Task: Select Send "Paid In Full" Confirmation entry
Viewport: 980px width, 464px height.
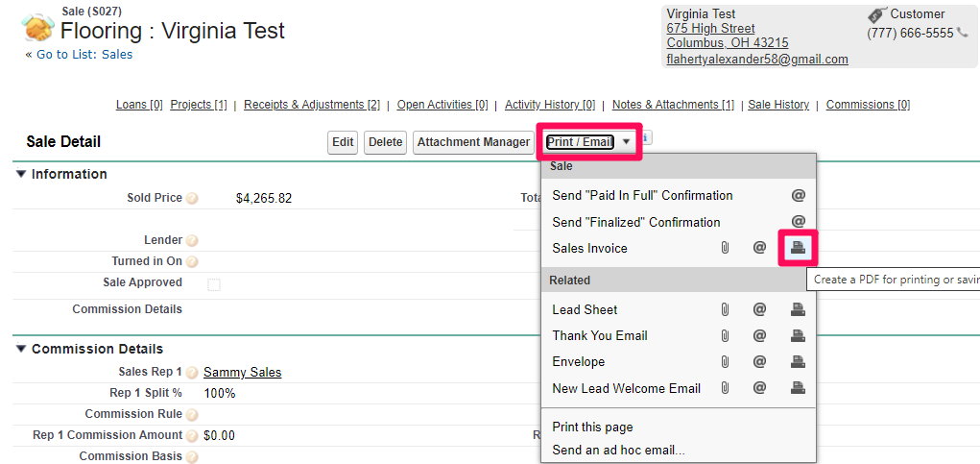Action: click(642, 196)
